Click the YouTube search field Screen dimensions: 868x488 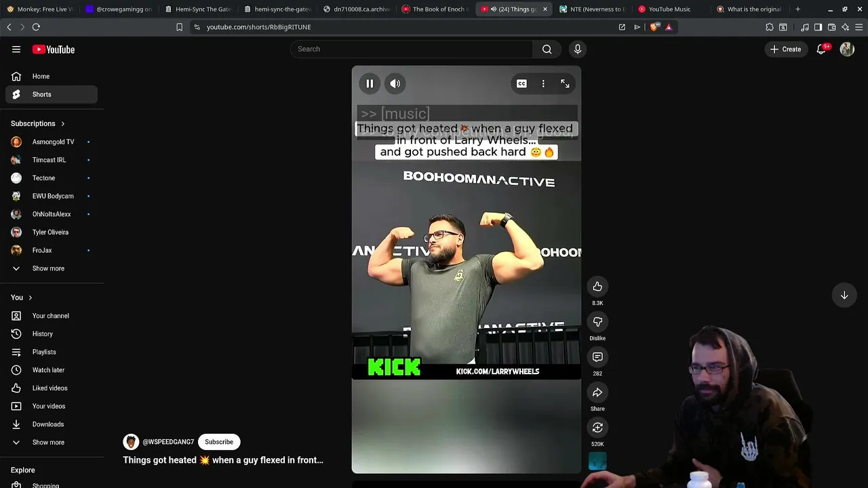coord(412,49)
